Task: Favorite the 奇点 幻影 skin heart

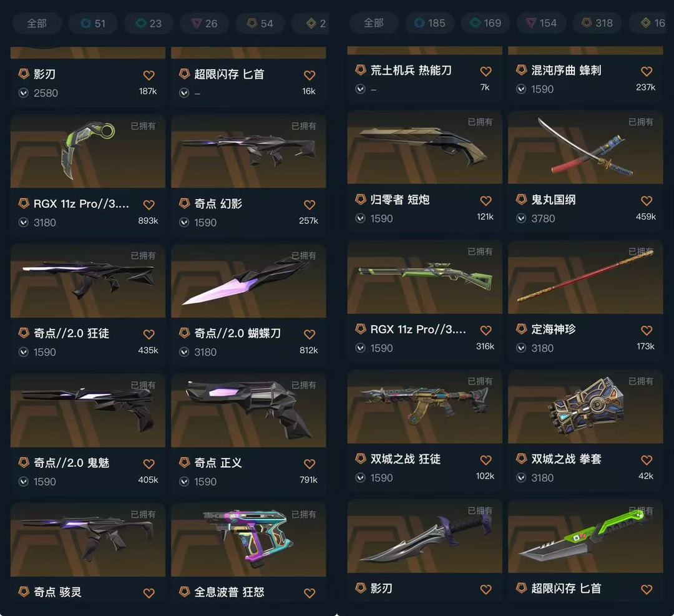Action: point(310,205)
